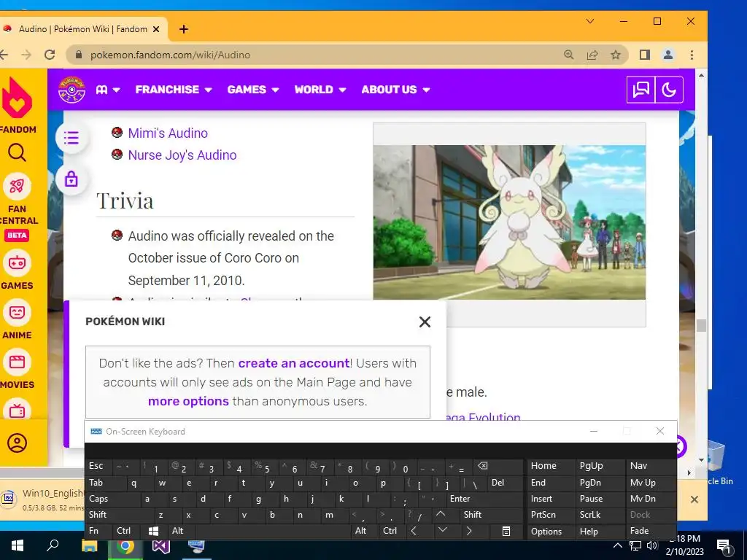Toggle the Fn key on On-Screen Keyboard
This screenshot has height=560, width=747.
tap(98, 531)
